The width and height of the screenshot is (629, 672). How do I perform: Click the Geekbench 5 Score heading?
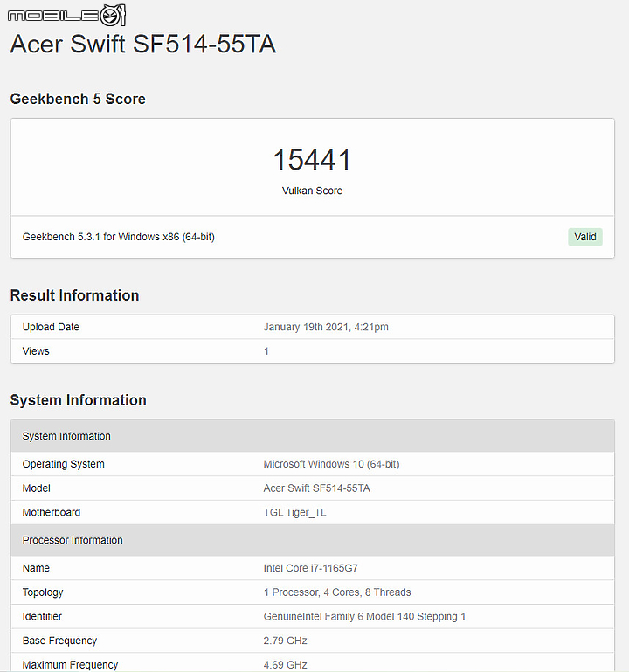click(78, 99)
